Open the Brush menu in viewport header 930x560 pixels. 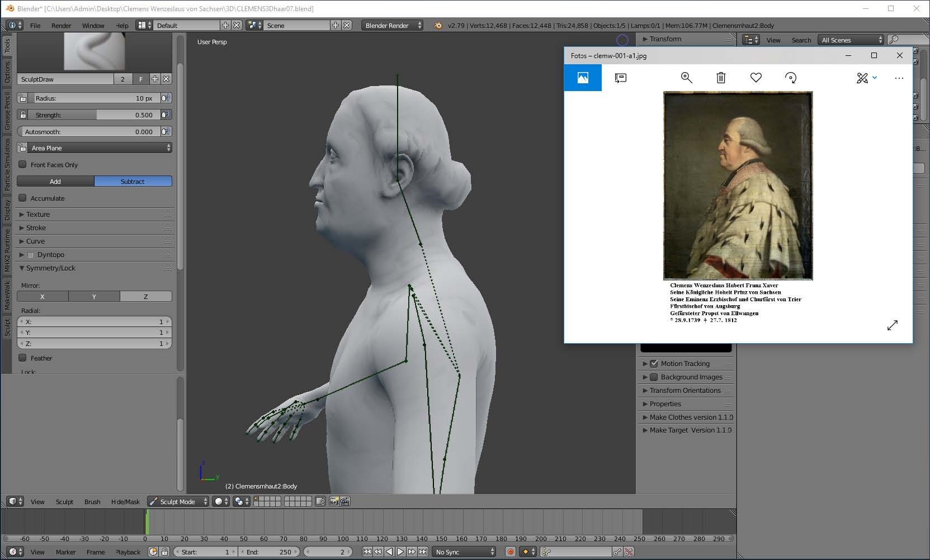92,501
